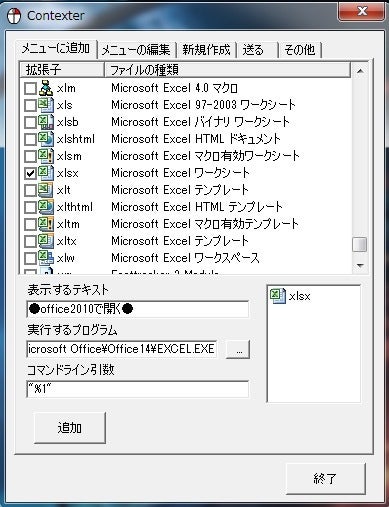Click the コマンドライン引数 input field

pyautogui.click(x=137, y=389)
